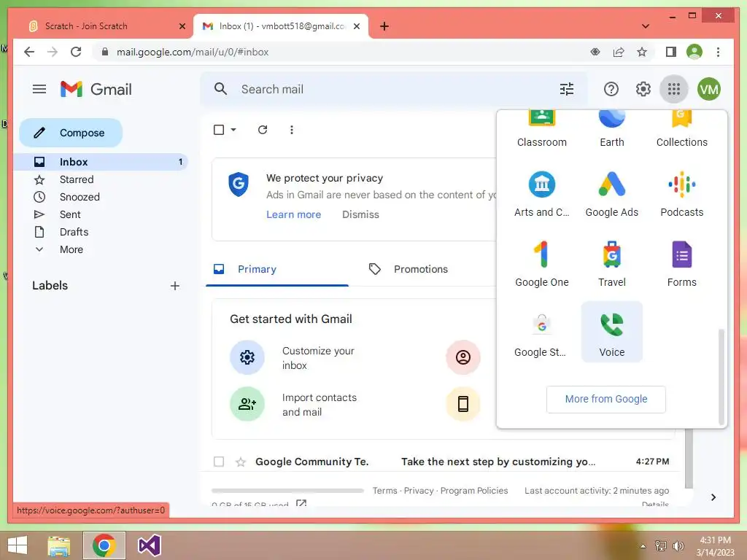Screen dimensions: 747x560
Task: Open Chrome tab search dropdown
Action: [645, 26]
